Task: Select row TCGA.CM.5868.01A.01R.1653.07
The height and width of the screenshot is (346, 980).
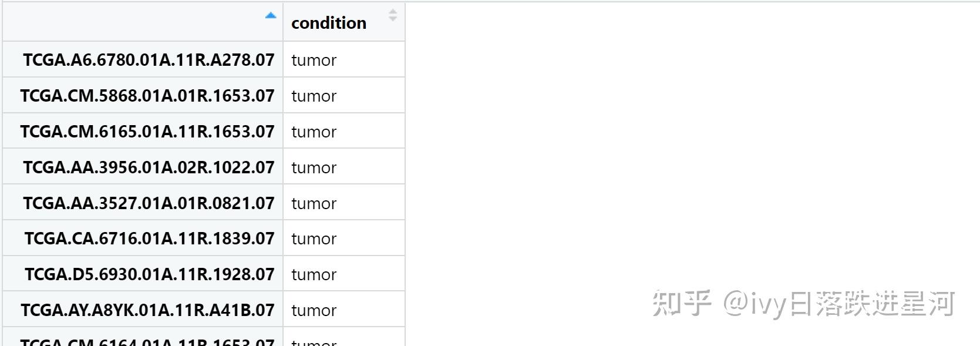Action: pyautogui.click(x=147, y=96)
